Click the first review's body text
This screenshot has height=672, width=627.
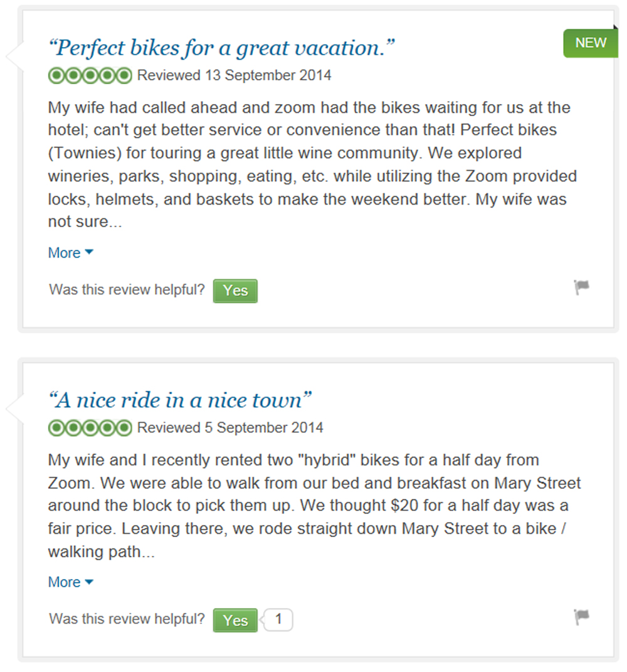point(313,164)
